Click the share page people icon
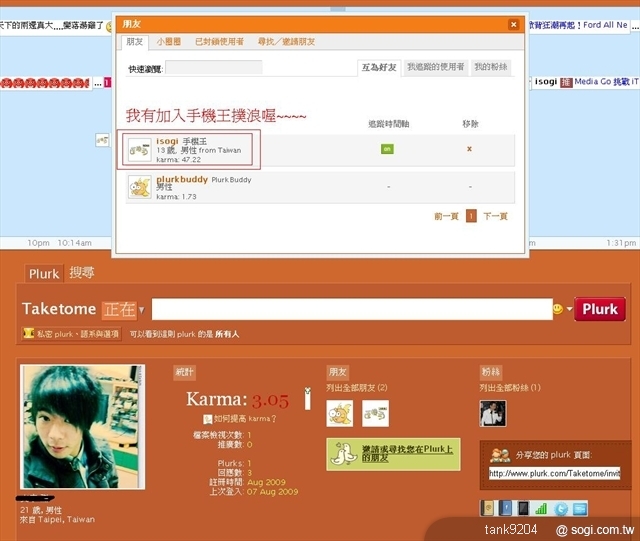The image size is (640, 541). tap(500, 455)
